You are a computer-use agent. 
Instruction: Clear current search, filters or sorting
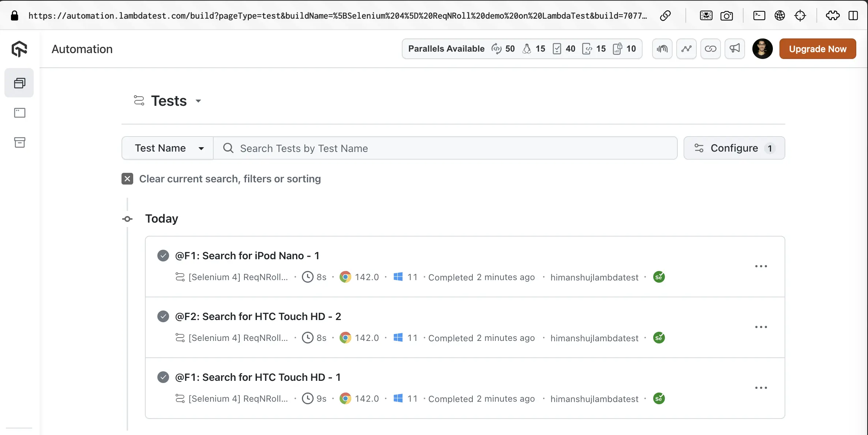[x=127, y=179]
